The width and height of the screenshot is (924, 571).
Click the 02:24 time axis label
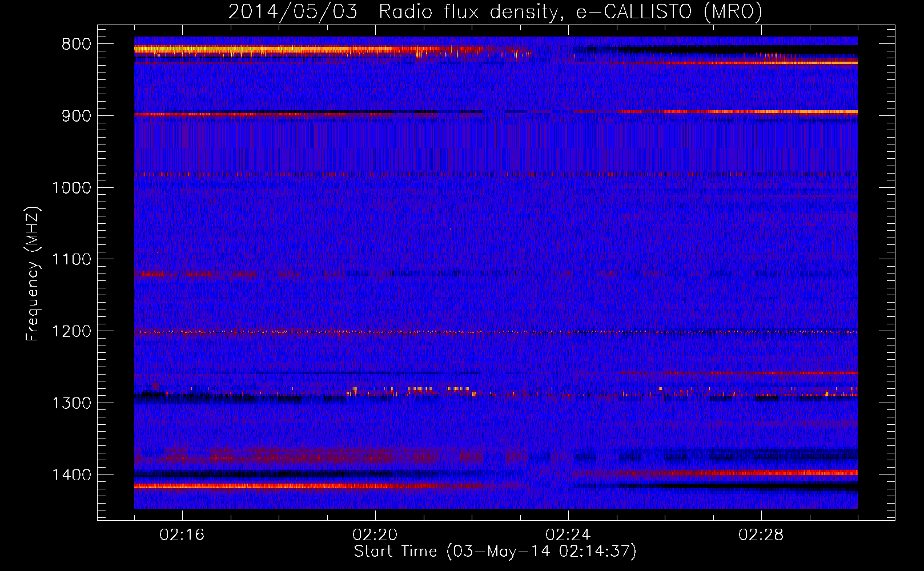568,535
